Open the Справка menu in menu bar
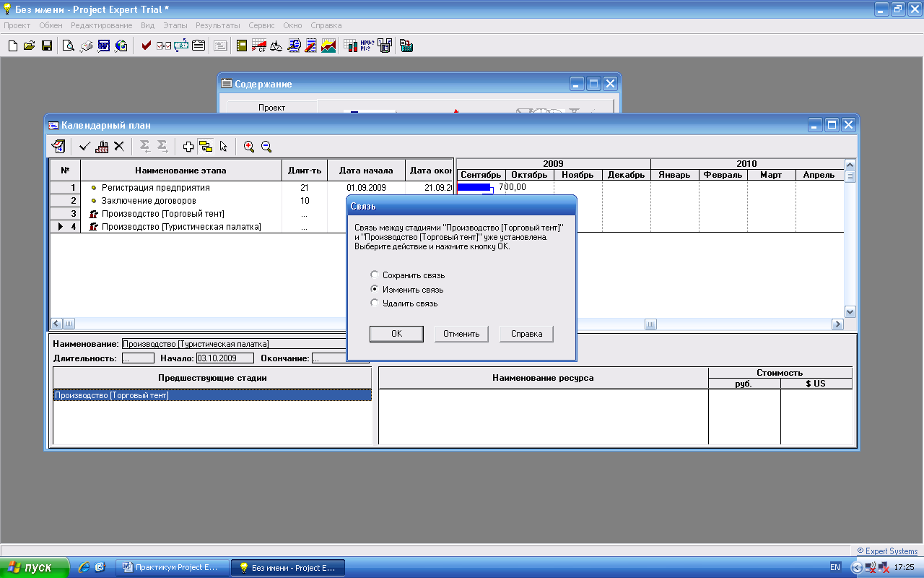 326,25
